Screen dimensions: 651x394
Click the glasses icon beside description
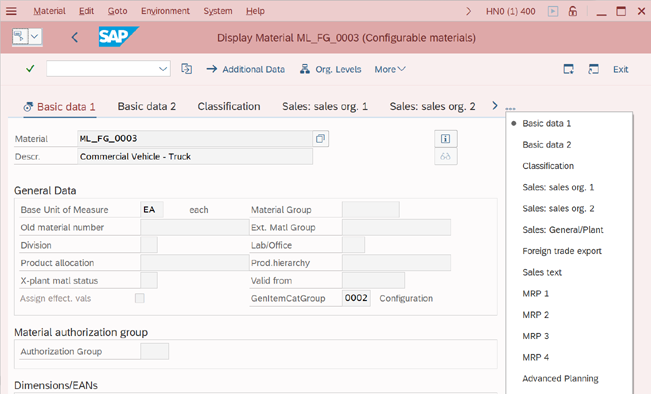tap(445, 157)
